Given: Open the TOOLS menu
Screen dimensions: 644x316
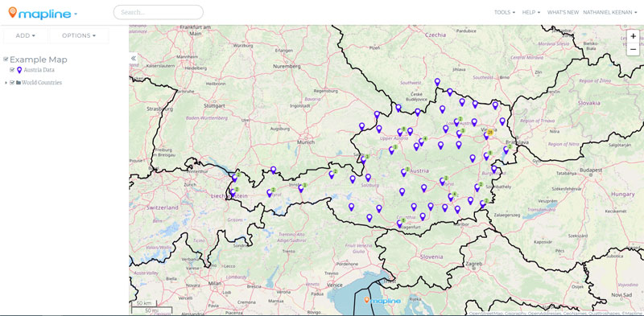Looking at the screenshot, I should [x=505, y=12].
